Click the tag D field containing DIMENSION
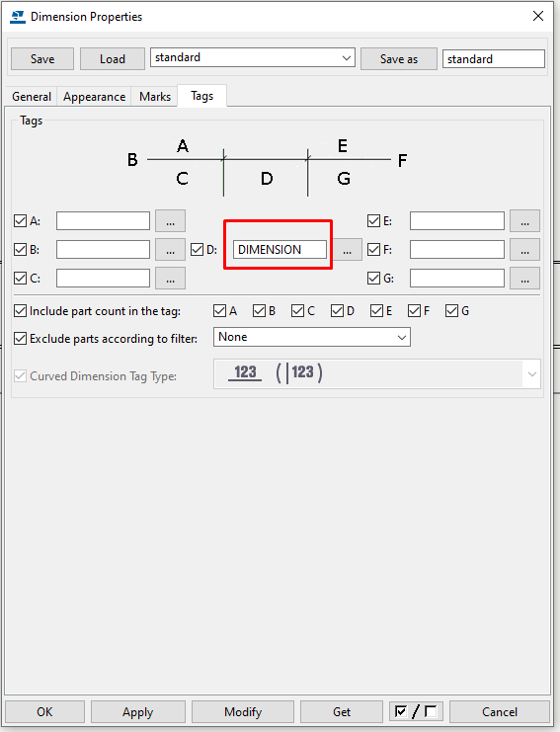Image resolution: width=560 pixels, height=732 pixels. tap(280, 249)
